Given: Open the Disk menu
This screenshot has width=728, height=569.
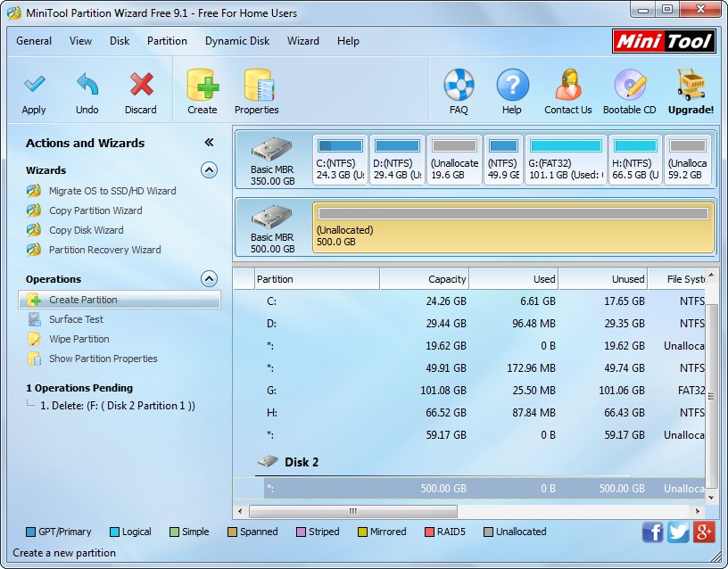Looking at the screenshot, I should click(120, 41).
